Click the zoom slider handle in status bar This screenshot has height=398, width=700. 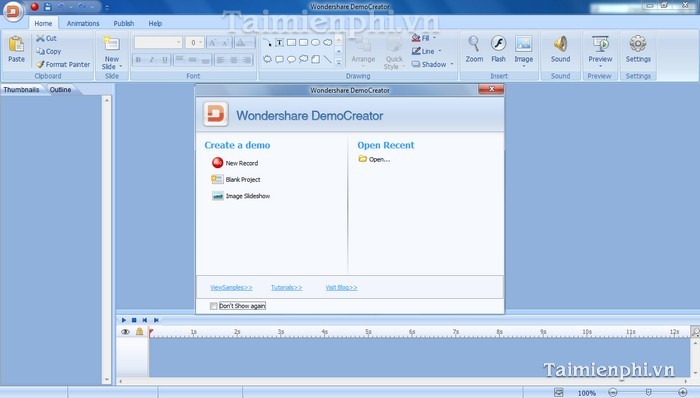point(648,392)
